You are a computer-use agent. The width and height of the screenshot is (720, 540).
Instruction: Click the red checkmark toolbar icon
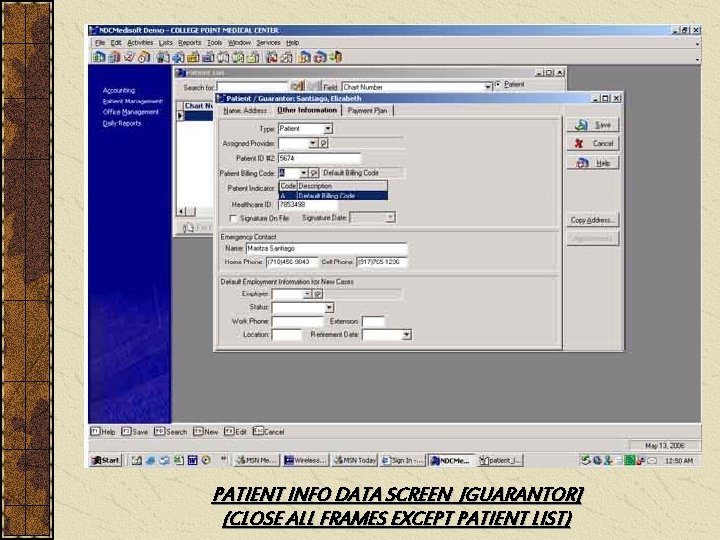[129, 57]
